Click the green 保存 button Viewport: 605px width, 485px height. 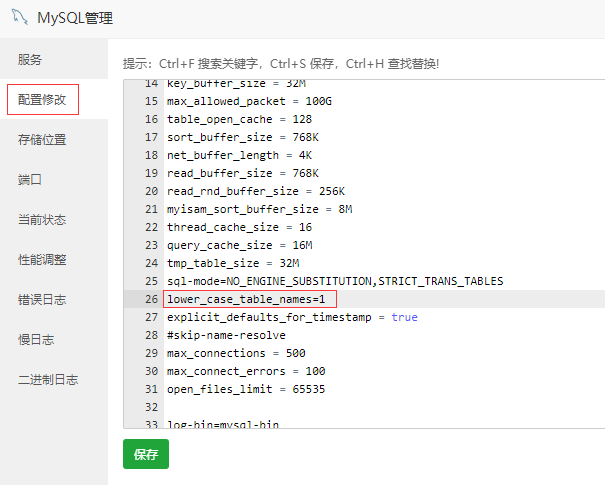146,454
